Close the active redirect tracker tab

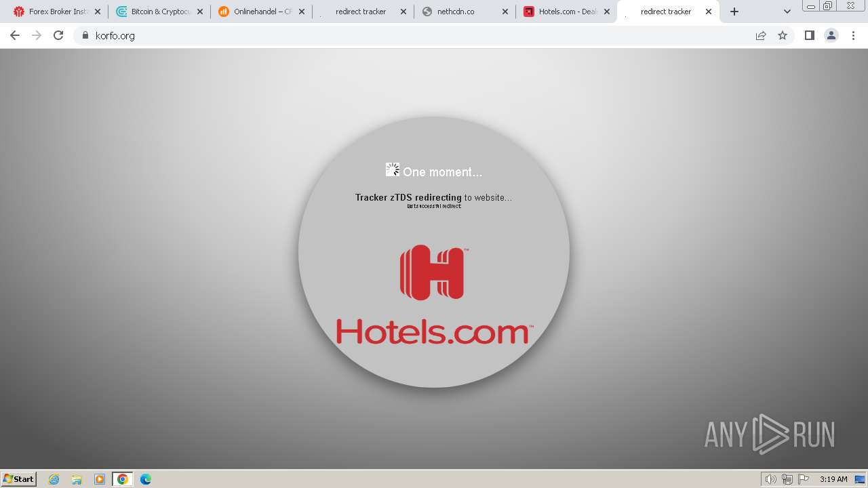point(709,12)
